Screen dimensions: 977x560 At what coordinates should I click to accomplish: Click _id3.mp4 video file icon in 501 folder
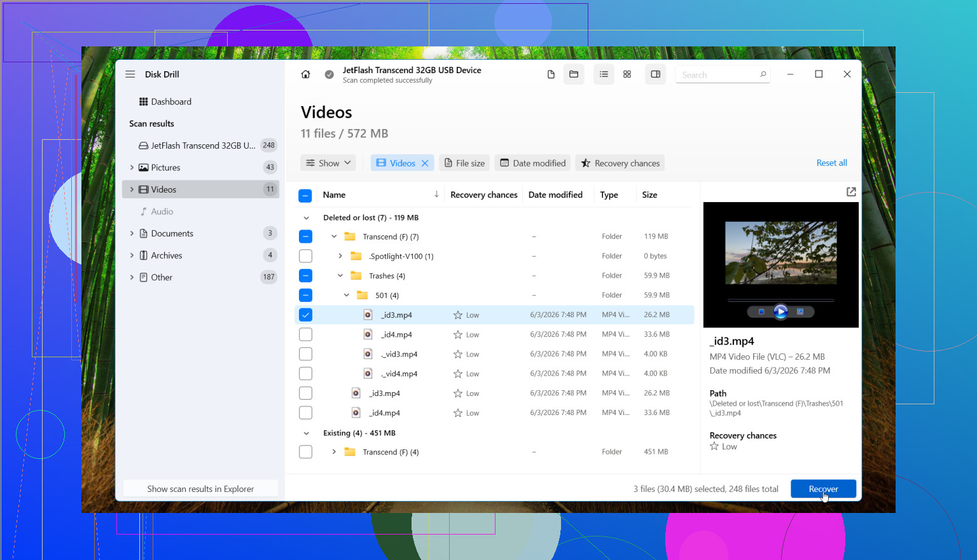(x=368, y=315)
